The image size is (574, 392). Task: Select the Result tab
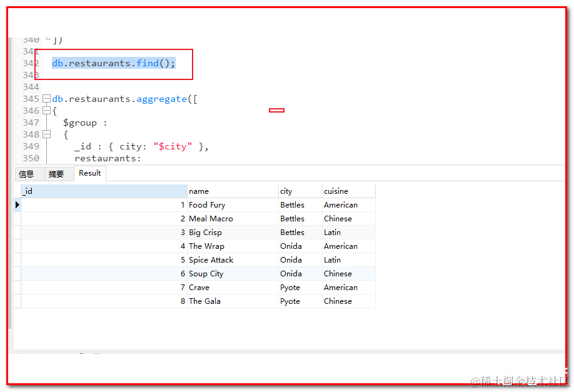click(89, 173)
